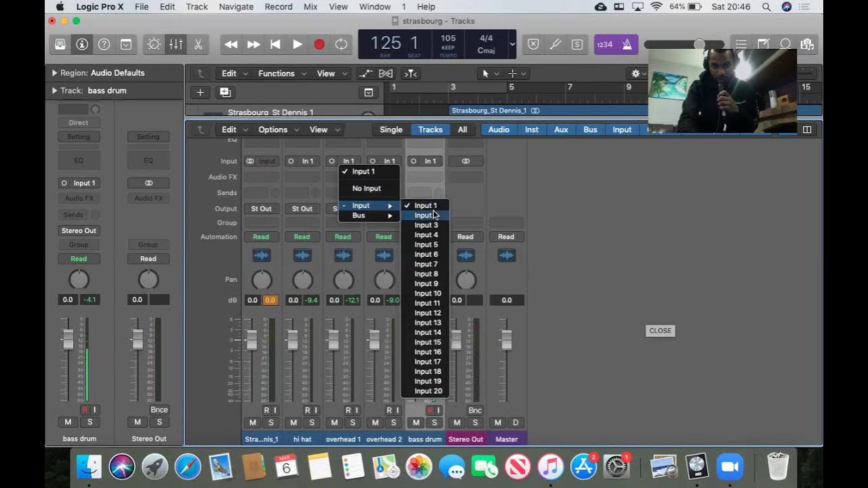Click Setting button on inspector bass drum strip
The height and width of the screenshot is (488, 868).
point(79,137)
